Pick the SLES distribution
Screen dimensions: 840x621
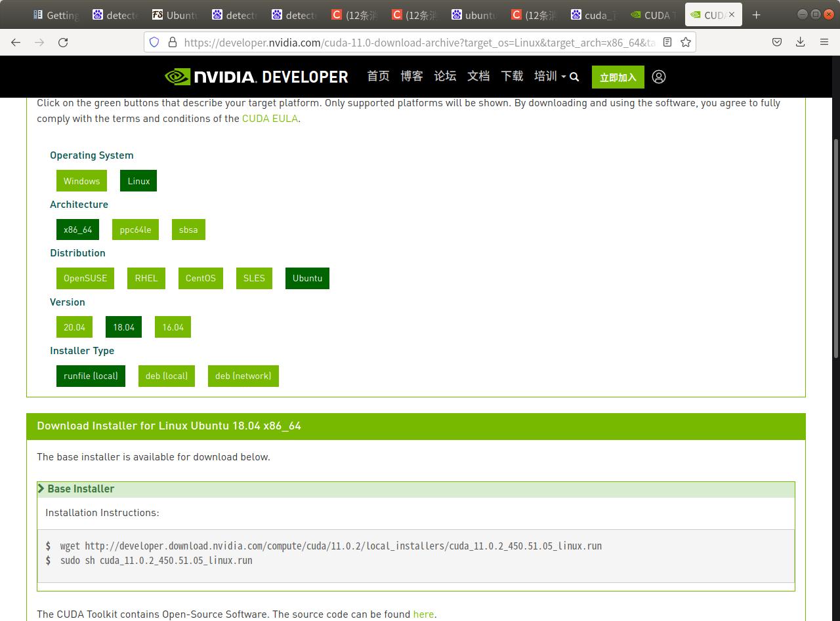coord(254,278)
